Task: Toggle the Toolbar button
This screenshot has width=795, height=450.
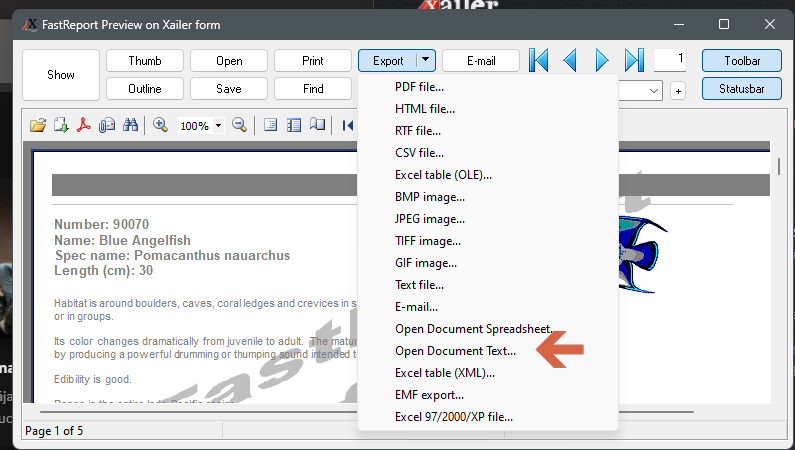Action: (x=742, y=61)
